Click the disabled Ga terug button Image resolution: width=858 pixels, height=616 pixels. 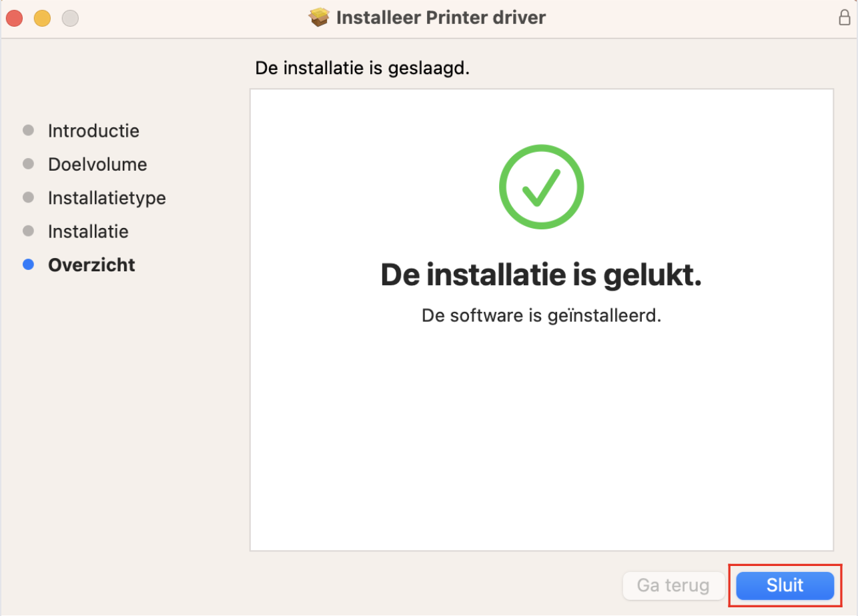tap(673, 586)
